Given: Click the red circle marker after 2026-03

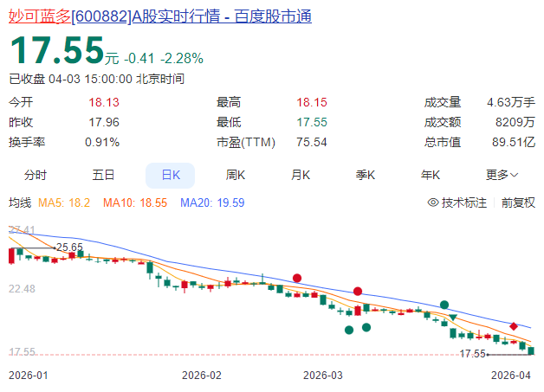Looking at the screenshot, I should pyautogui.click(x=358, y=291).
